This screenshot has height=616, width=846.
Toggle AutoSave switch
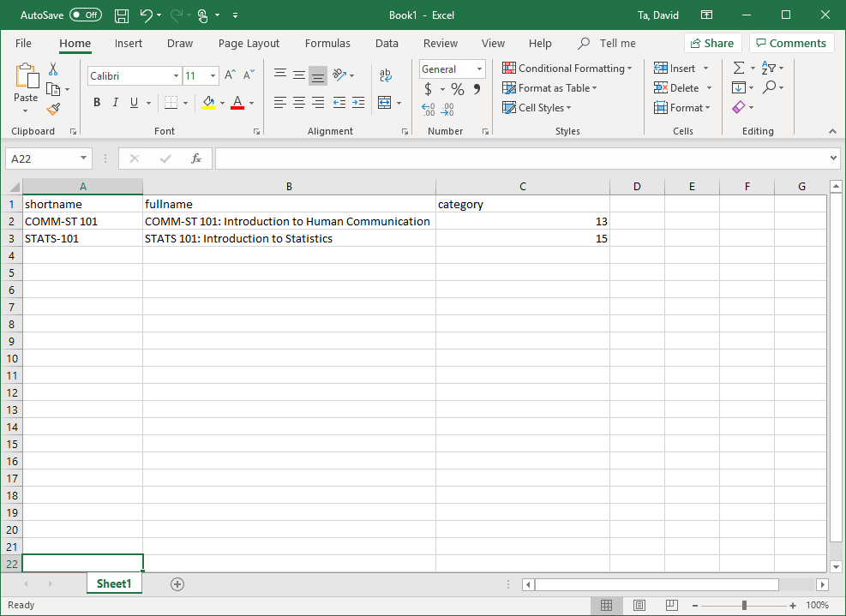85,15
